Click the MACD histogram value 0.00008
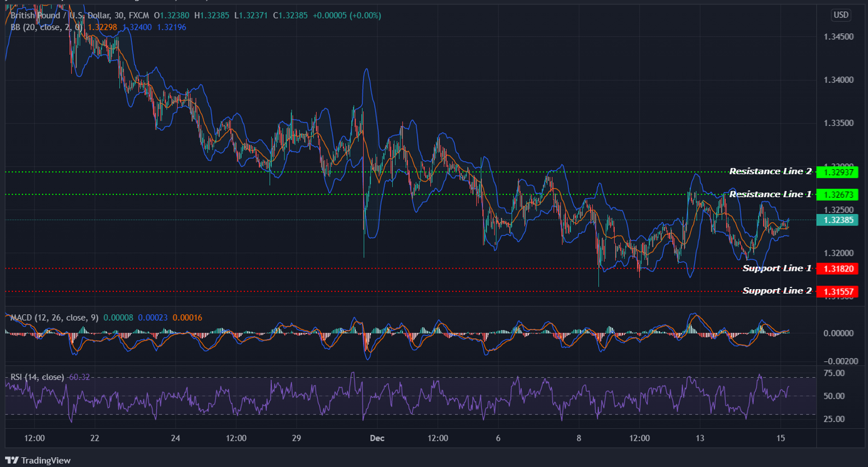The height and width of the screenshot is (467, 868). [x=118, y=318]
